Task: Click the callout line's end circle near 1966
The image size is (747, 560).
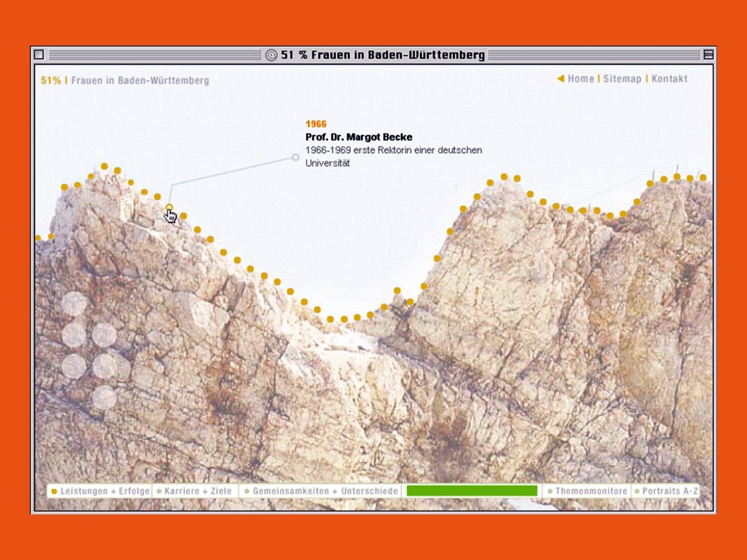Action: coord(295,158)
